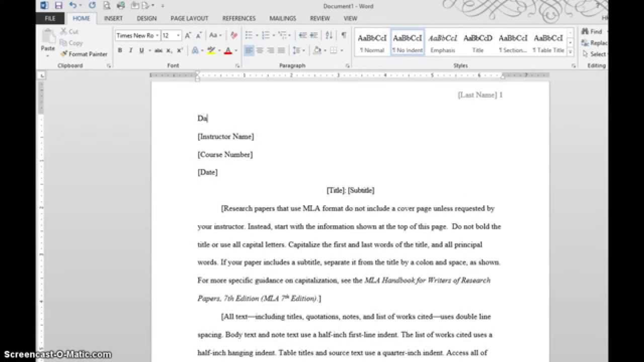This screenshot has width=644, height=362.
Task: Open the Font dialog launcher
Action: (237, 66)
